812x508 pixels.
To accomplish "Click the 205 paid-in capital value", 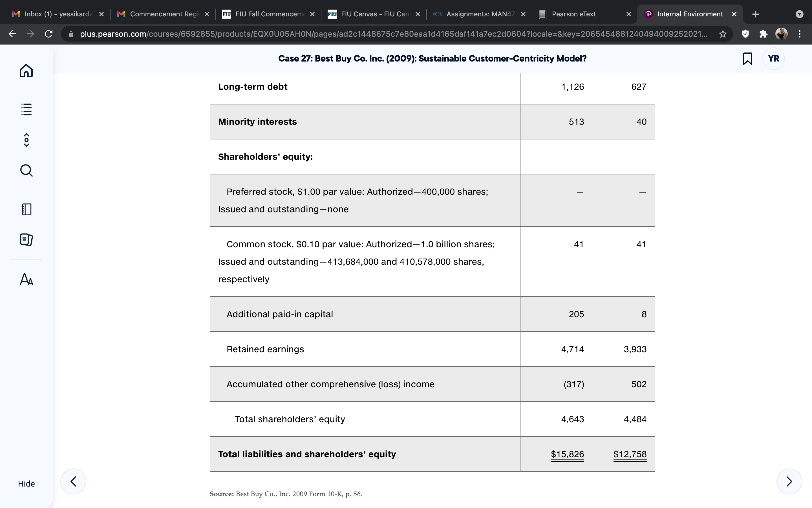I will point(577,314).
